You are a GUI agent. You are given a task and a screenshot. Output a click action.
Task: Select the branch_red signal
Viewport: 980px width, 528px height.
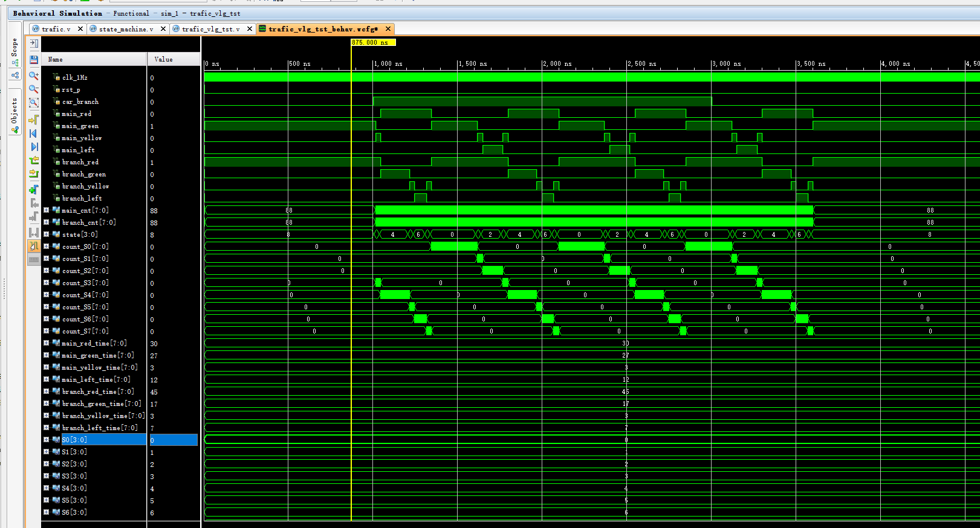pos(80,162)
